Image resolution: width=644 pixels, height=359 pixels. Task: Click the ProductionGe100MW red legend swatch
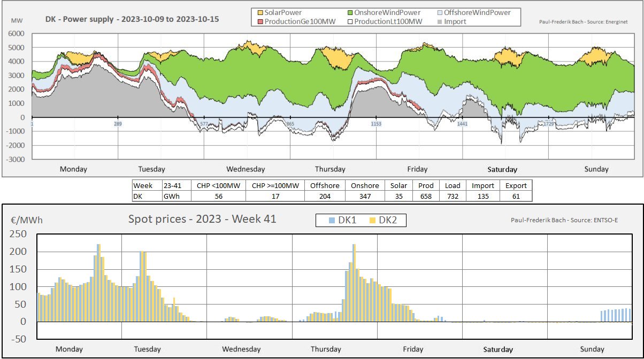point(262,21)
